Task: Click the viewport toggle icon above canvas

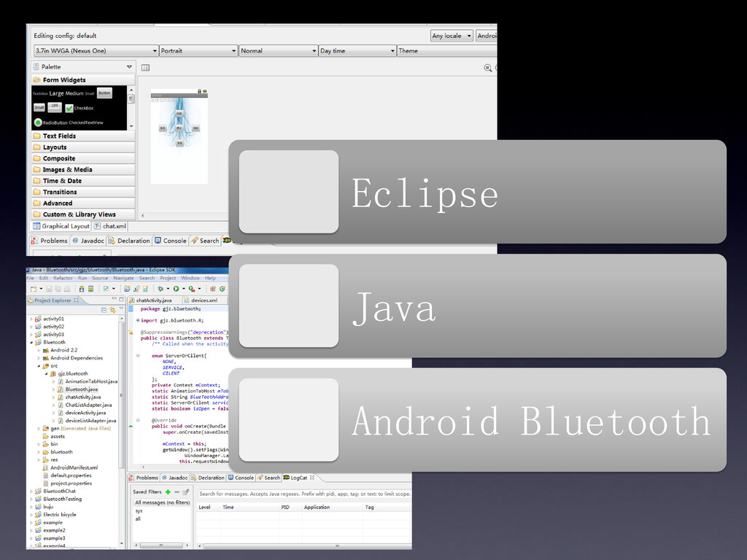Action: (145, 68)
